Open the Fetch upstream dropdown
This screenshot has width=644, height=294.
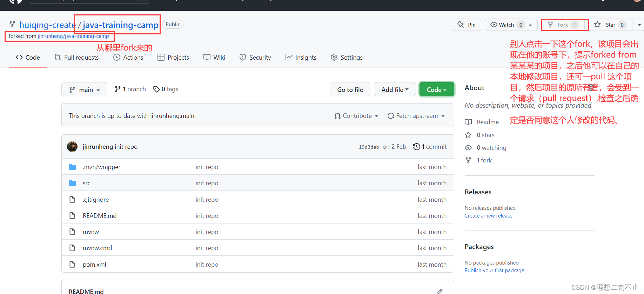tap(416, 116)
